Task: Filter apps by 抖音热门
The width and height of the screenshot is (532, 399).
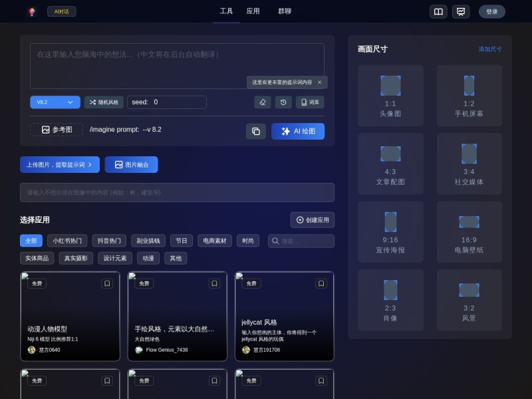Action: (109, 241)
